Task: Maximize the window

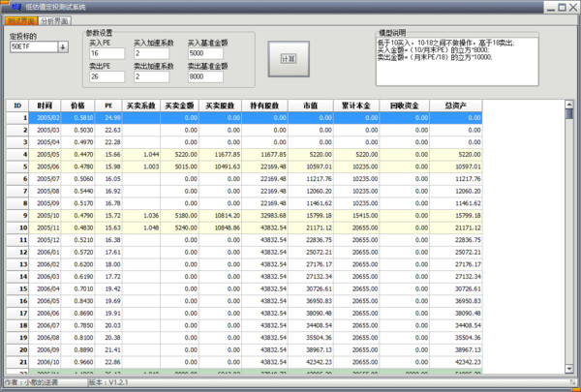Action: (562, 7)
